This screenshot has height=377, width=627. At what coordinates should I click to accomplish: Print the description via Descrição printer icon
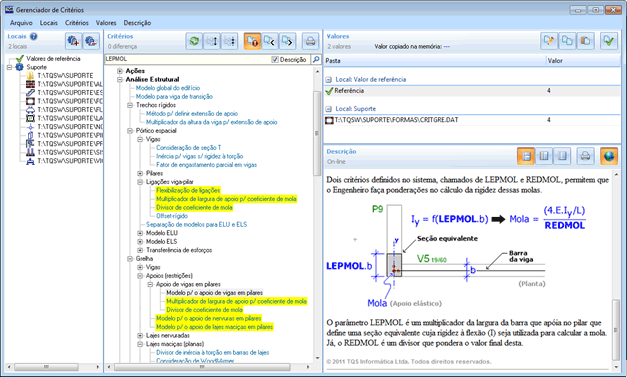[585, 156]
